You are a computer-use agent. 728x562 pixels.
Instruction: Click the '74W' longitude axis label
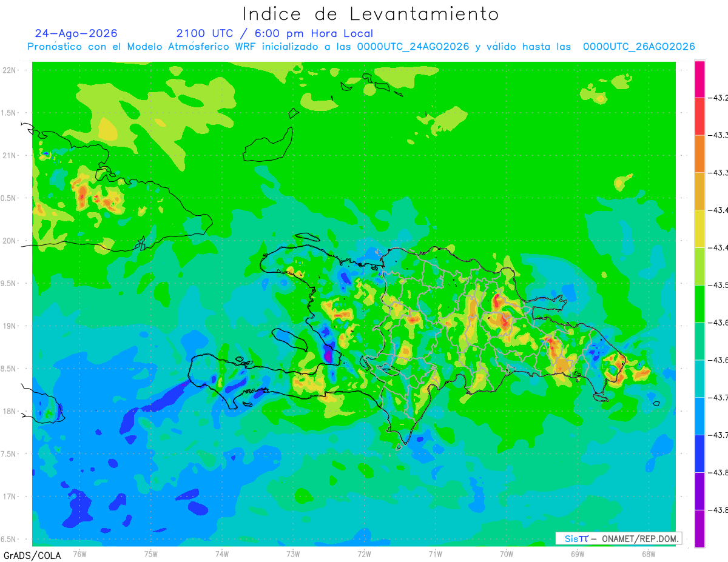pos(221,554)
